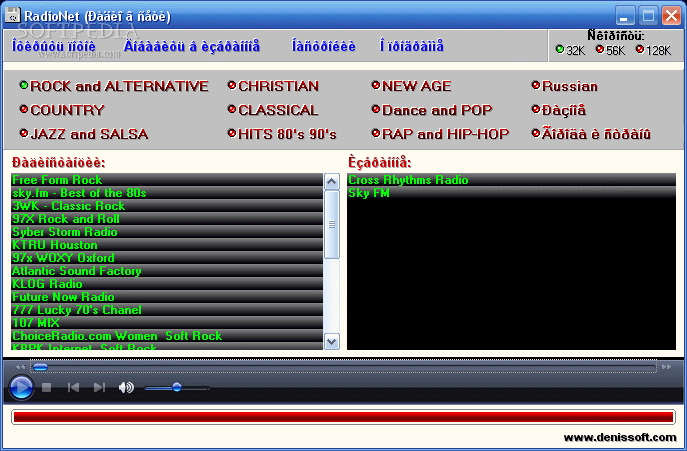Open the fourth top menu link
Screen dimensions: 687x451
tap(411, 46)
